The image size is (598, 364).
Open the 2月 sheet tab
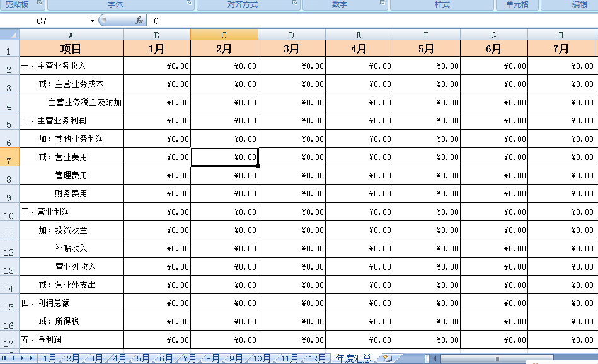pyautogui.click(x=73, y=358)
